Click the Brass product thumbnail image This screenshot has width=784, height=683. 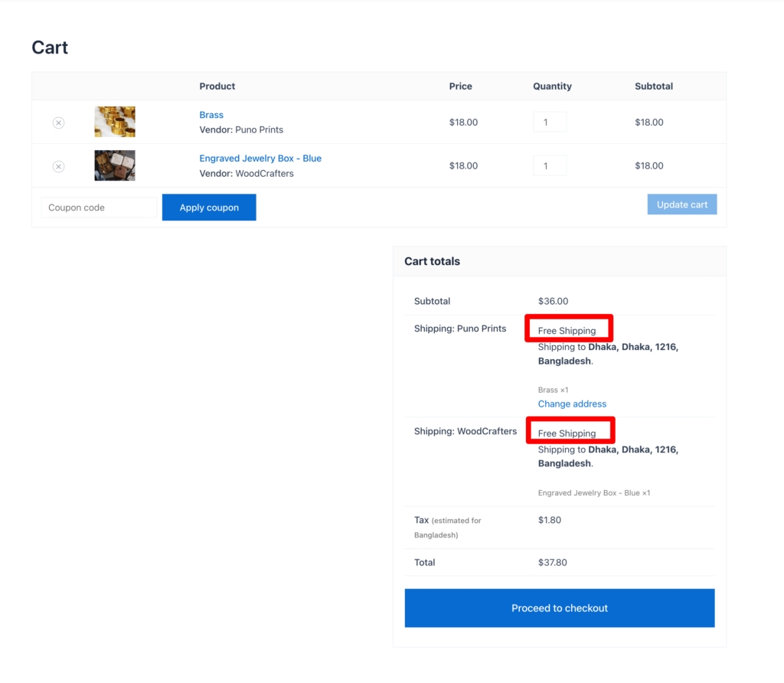click(x=114, y=121)
